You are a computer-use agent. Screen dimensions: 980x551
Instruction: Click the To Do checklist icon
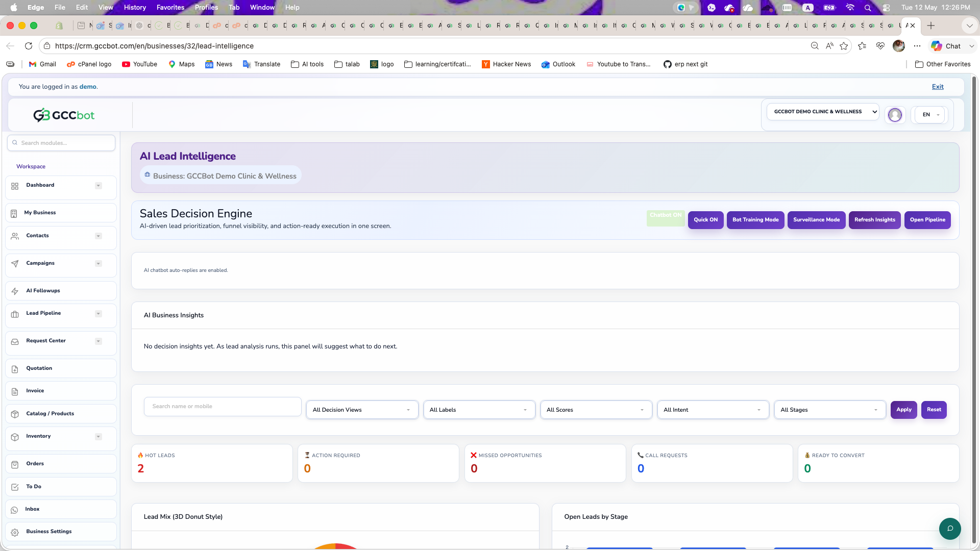point(15,487)
